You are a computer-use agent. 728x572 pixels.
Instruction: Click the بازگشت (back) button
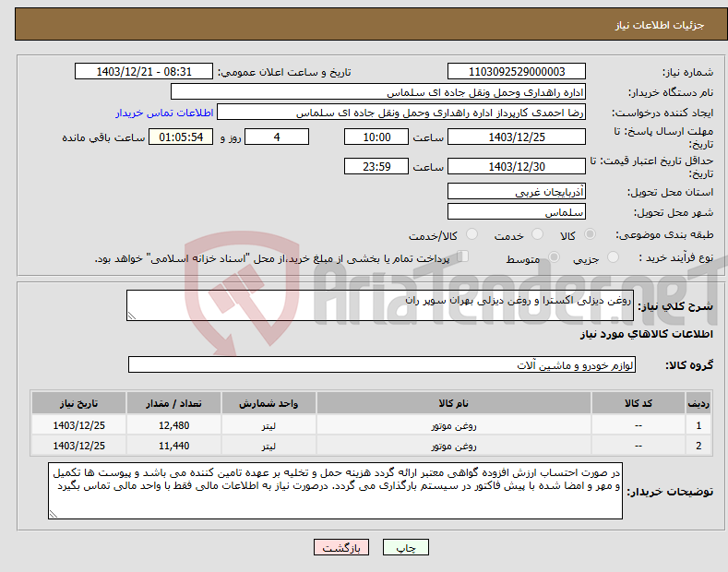pyautogui.click(x=341, y=547)
